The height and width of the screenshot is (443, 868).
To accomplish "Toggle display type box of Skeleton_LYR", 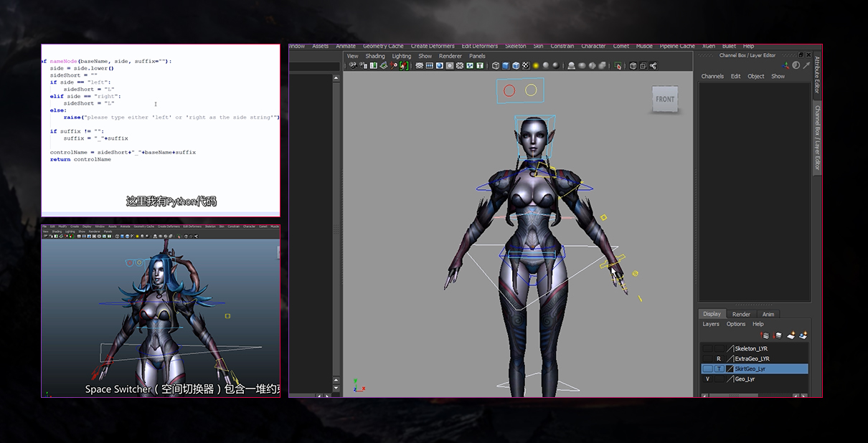I will [719, 349].
